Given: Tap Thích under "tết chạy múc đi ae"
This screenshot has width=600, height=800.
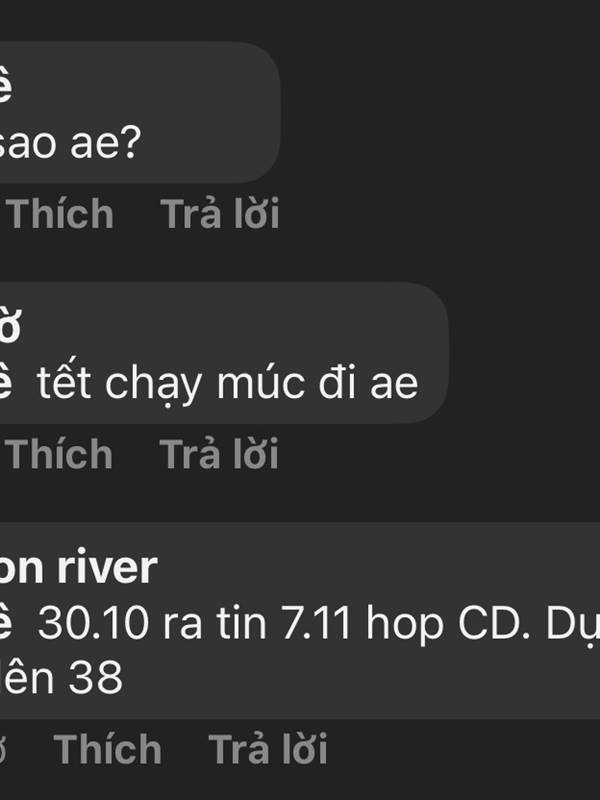Looking at the screenshot, I should click(59, 454).
